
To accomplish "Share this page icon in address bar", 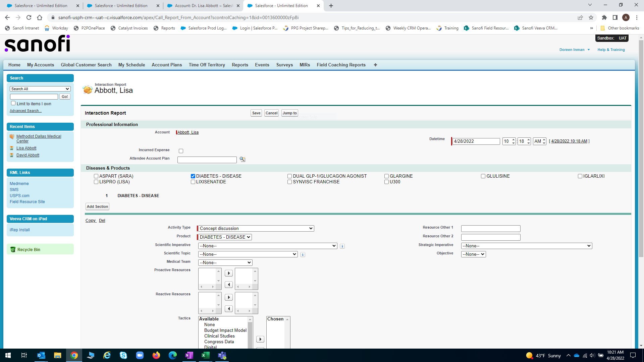I will pos(580,17).
